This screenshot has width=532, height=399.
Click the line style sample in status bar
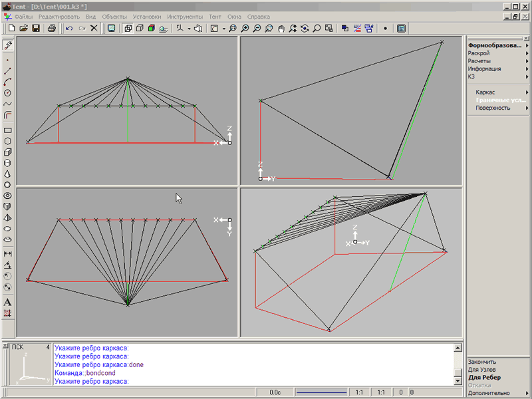tap(321, 392)
